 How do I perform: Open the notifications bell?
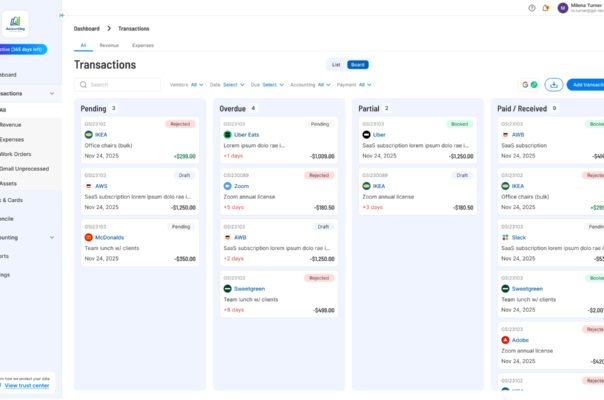pyautogui.click(x=545, y=8)
